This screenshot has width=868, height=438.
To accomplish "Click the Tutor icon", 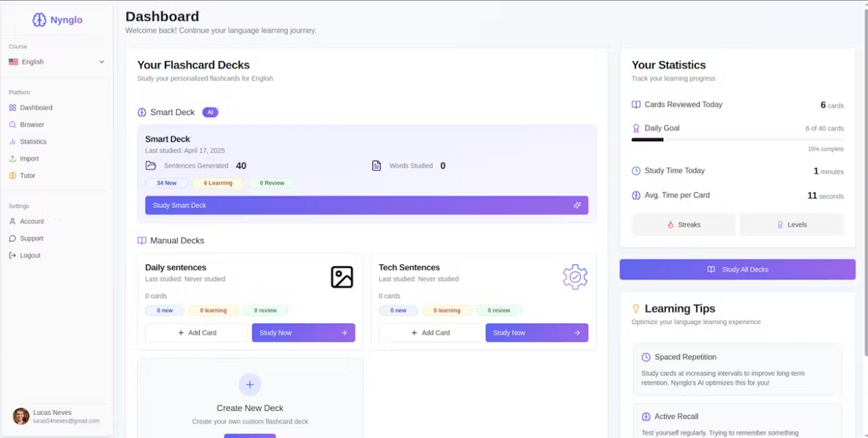I will pos(13,176).
